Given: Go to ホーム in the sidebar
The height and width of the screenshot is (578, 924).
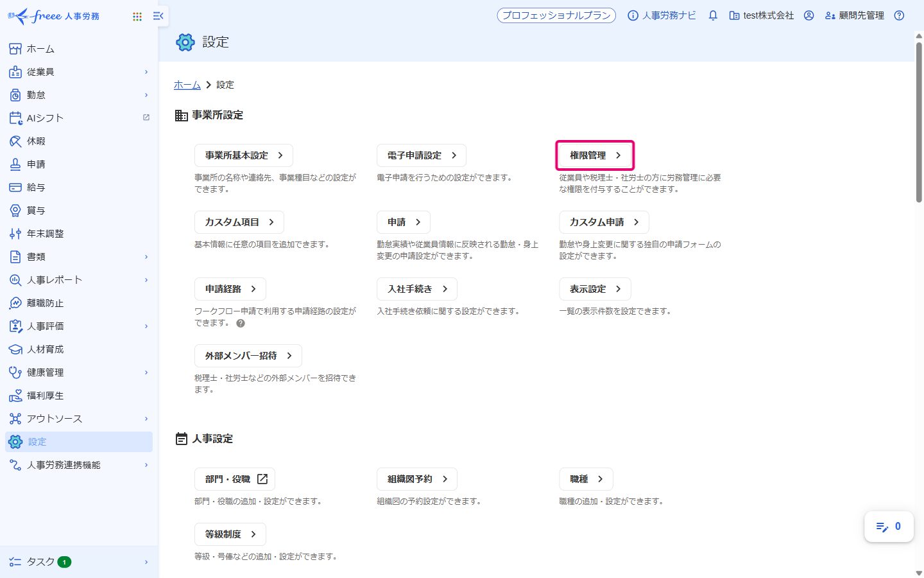Looking at the screenshot, I should (x=79, y=49).
